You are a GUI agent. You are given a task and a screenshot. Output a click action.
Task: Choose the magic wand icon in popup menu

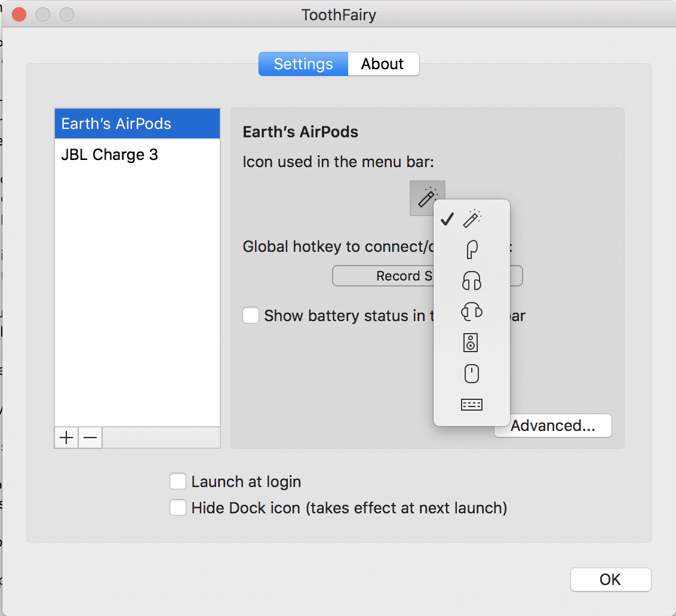[x=472, y=220]
